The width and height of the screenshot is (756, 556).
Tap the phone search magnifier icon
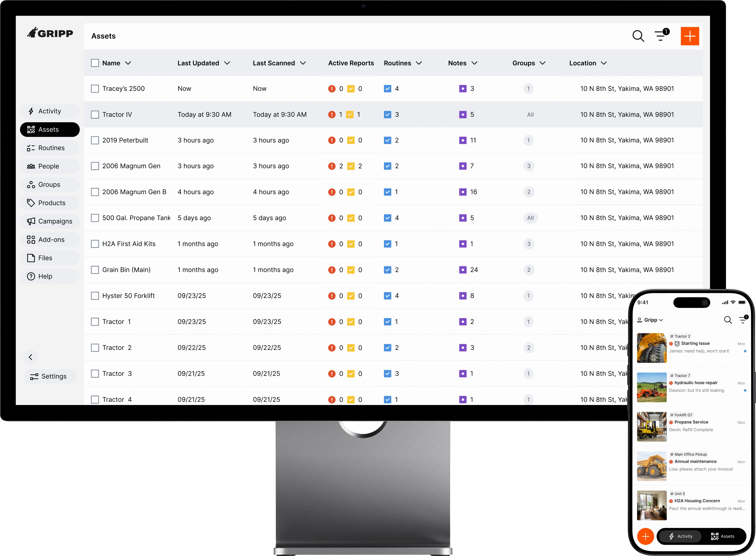tap(728, 320)
